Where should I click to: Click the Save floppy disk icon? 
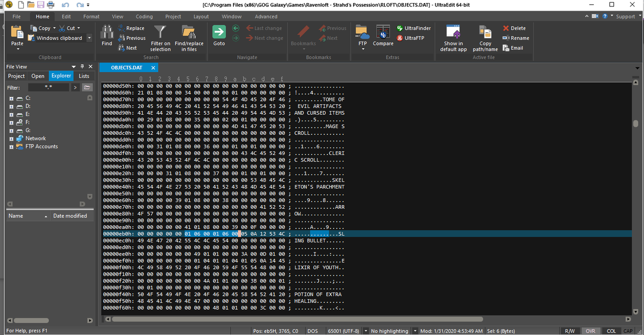coord(41,5)
